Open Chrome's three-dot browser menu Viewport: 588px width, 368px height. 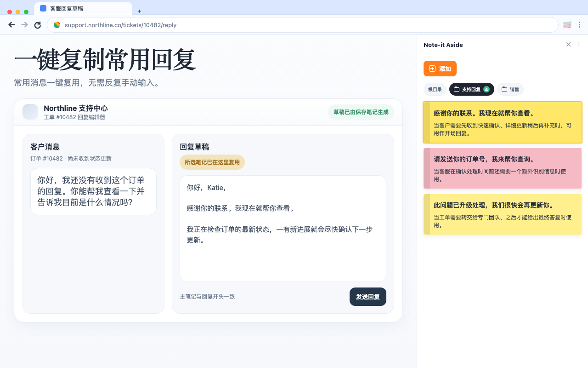click(x=580, y=24)
